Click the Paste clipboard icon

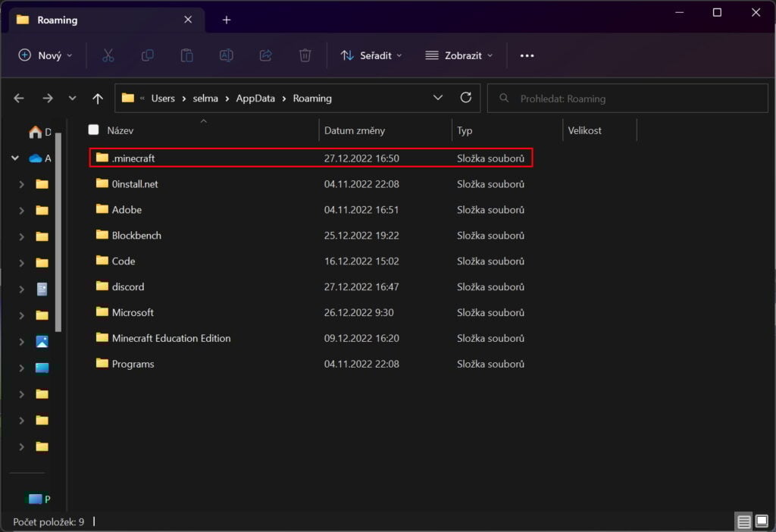(186, 55)
